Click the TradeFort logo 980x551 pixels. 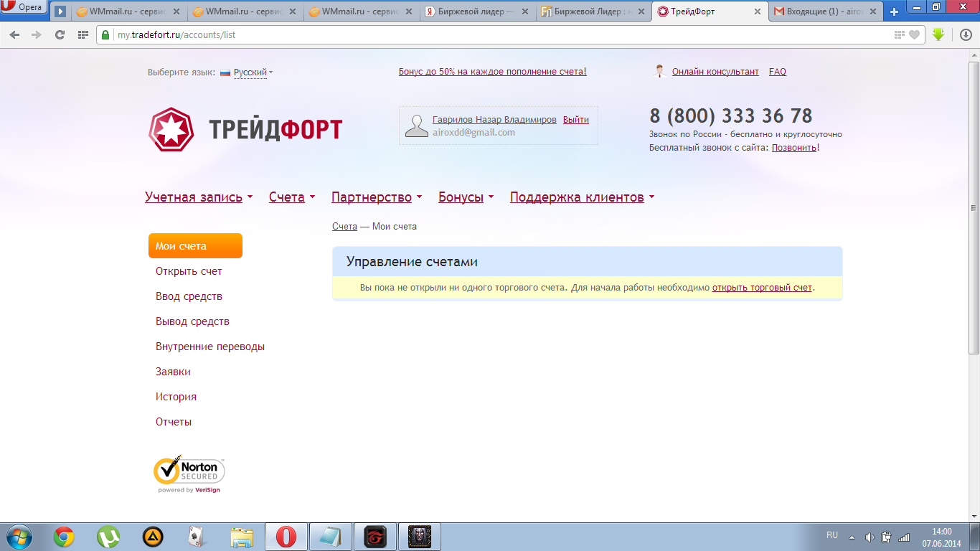pos(245,129)
